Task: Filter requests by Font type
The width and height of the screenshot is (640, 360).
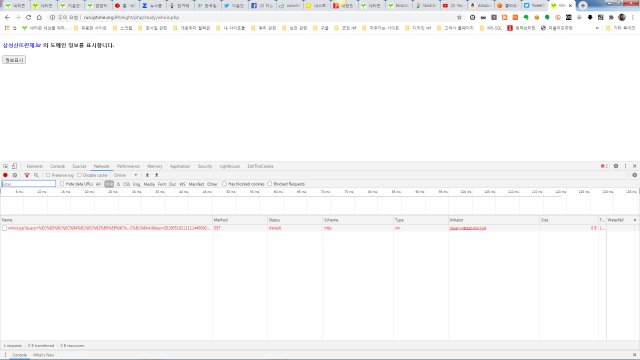Action: click(x=162, y=184)
